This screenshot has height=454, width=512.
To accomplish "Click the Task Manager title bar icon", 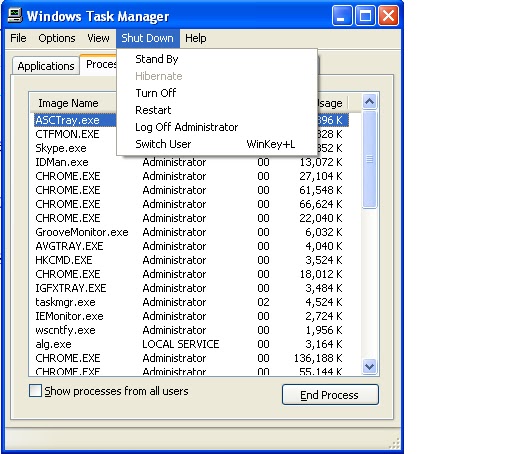I will (x=15, y=15).
